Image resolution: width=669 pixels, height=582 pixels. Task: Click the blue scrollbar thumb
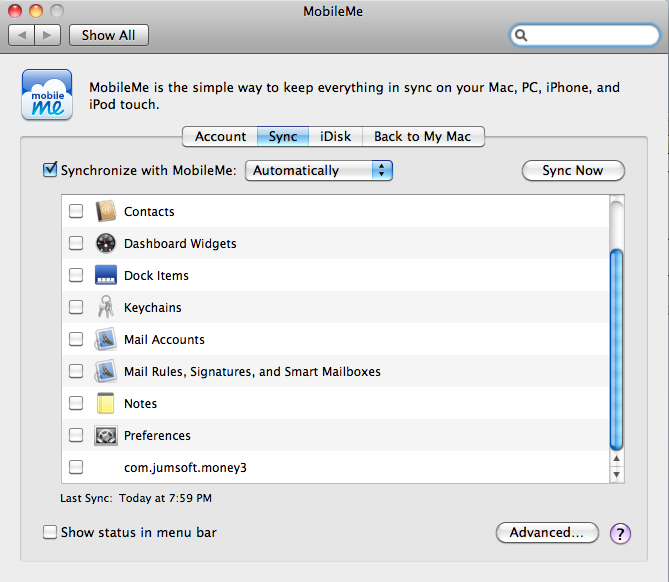pyautogui.click(x=617, y=349)
